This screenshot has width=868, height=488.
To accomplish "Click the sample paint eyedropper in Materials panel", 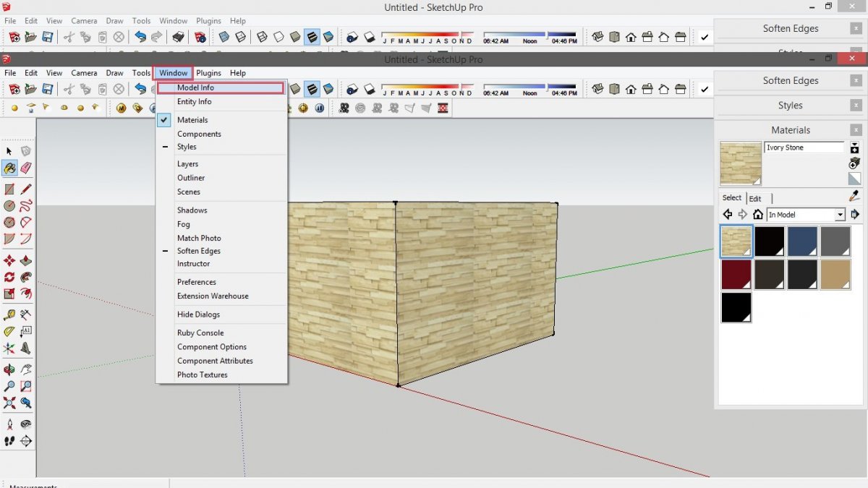I will click(x=852, y=196).
